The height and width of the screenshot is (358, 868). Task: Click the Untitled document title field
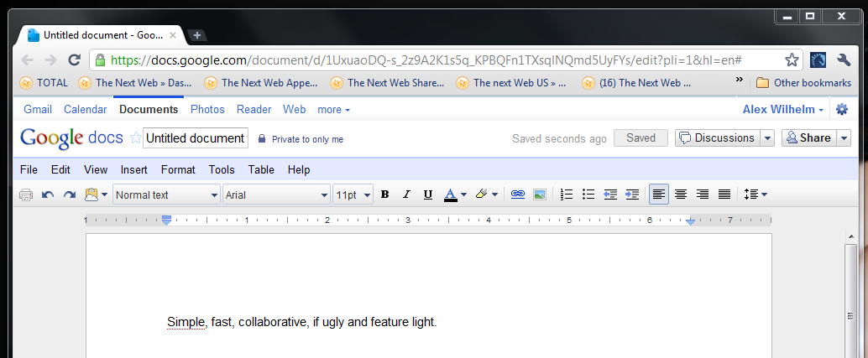pyautogui.click(x=196, y=138)
